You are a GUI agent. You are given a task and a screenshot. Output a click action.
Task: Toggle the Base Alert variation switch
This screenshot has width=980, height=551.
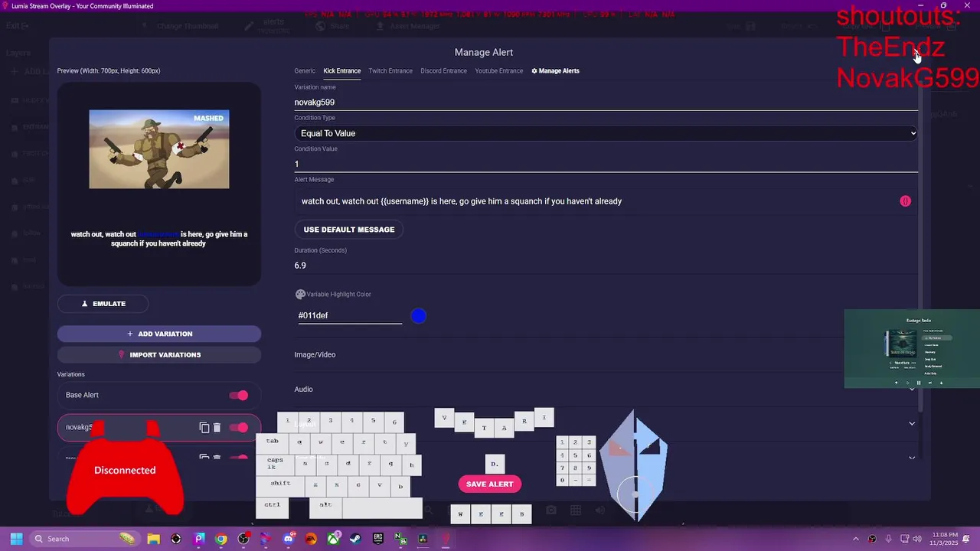[238, 395]
